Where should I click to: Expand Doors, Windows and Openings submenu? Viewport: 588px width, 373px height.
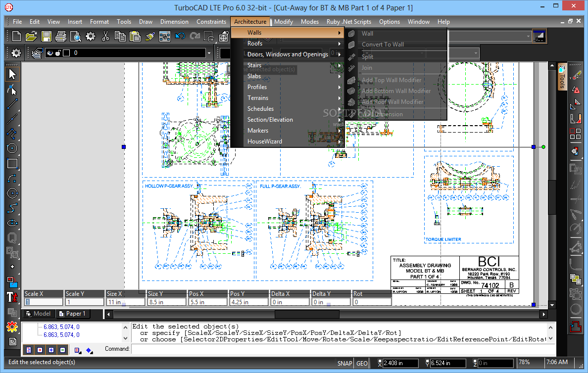click(x=288, y=54)
